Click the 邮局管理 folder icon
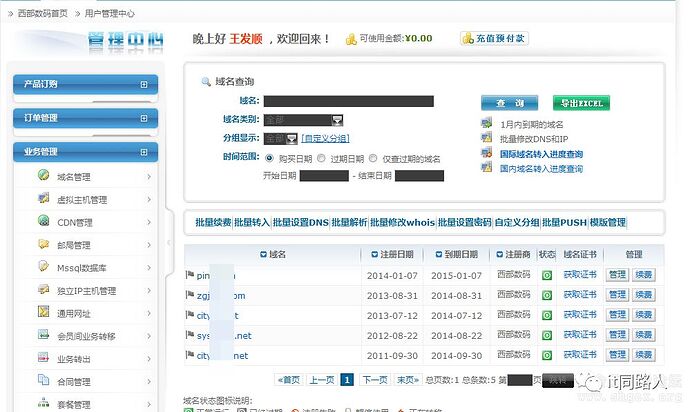Viewport: 690px width, 412px height. [43, 245]
